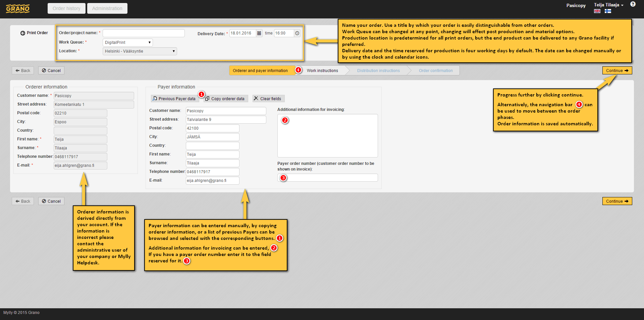The height and width of the screenshot is (320, 644).
Task: Go to Work instructions step
Action: (322, 71)
